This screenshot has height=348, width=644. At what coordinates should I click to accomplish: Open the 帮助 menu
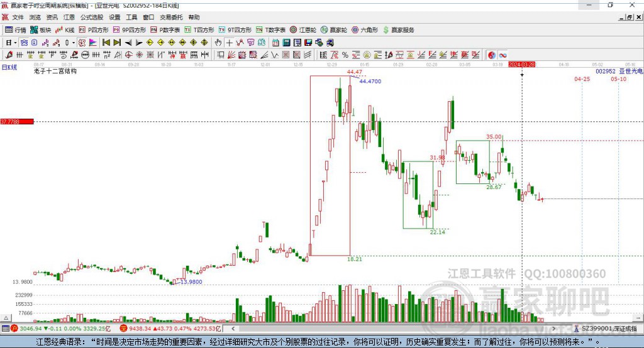click(194, 17)
